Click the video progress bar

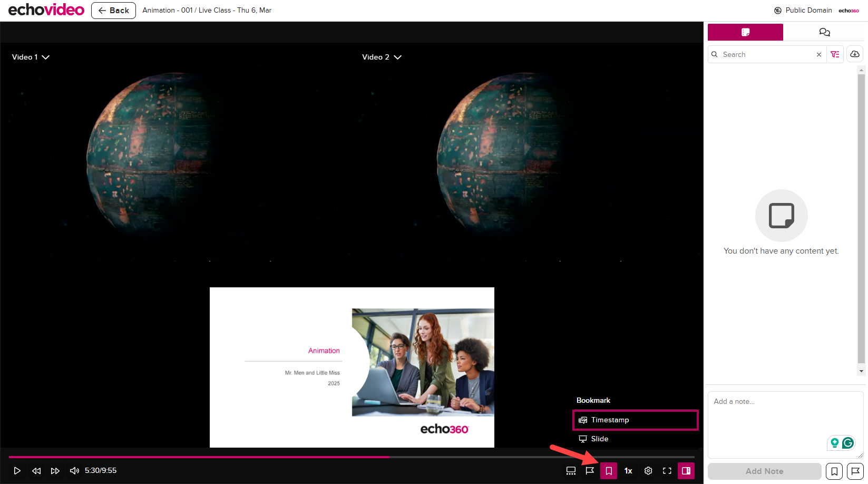coord(352,457)
